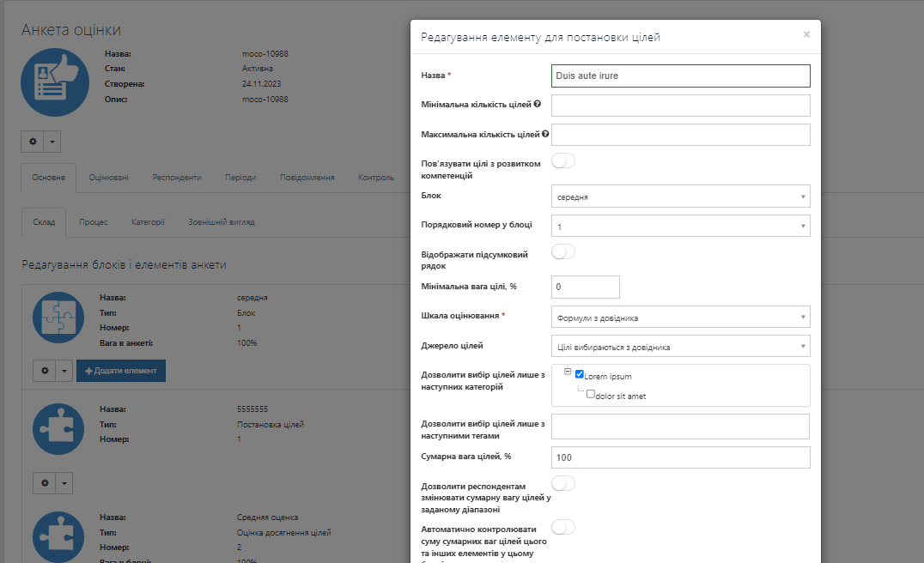The height and width of the screenshot is (563, 924).
Task: Close the goal element editing dialog
Action: click(806, 34)
